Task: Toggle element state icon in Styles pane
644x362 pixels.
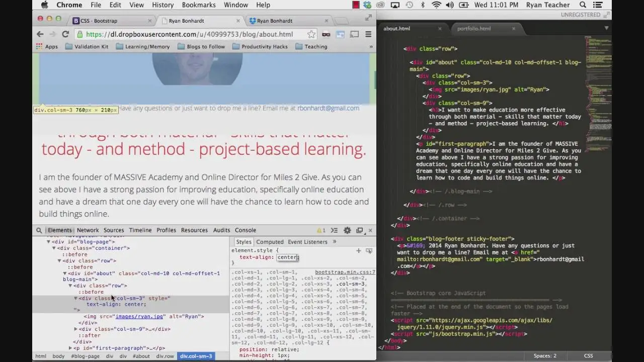Action: pyautogui.click(x=369, y=250)
